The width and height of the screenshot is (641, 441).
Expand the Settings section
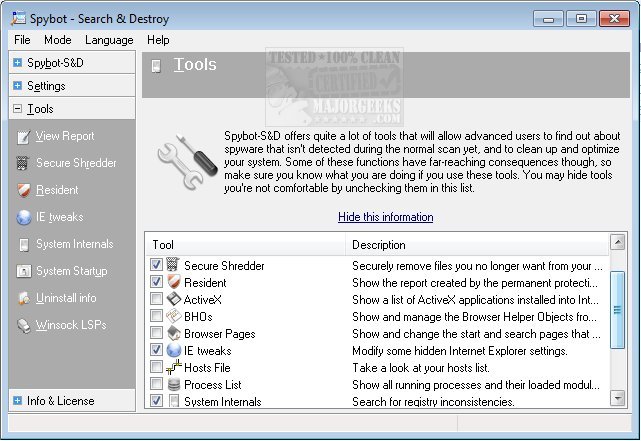click(x=17, y=86)
